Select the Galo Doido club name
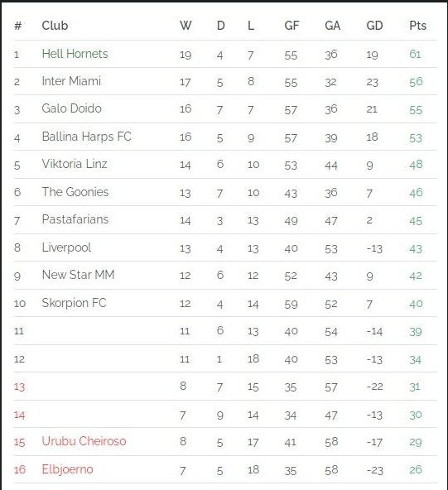The image size is (448, 490). (71, 108)
